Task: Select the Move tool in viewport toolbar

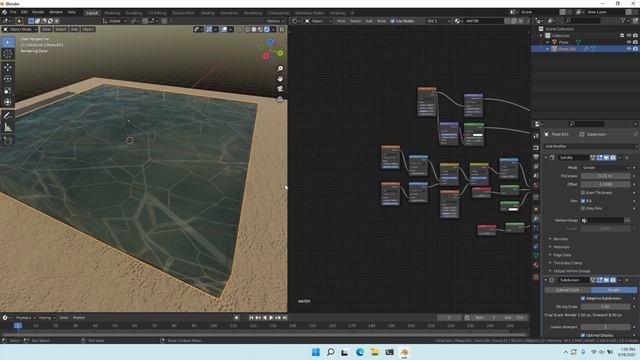Action: pos(8,67)
